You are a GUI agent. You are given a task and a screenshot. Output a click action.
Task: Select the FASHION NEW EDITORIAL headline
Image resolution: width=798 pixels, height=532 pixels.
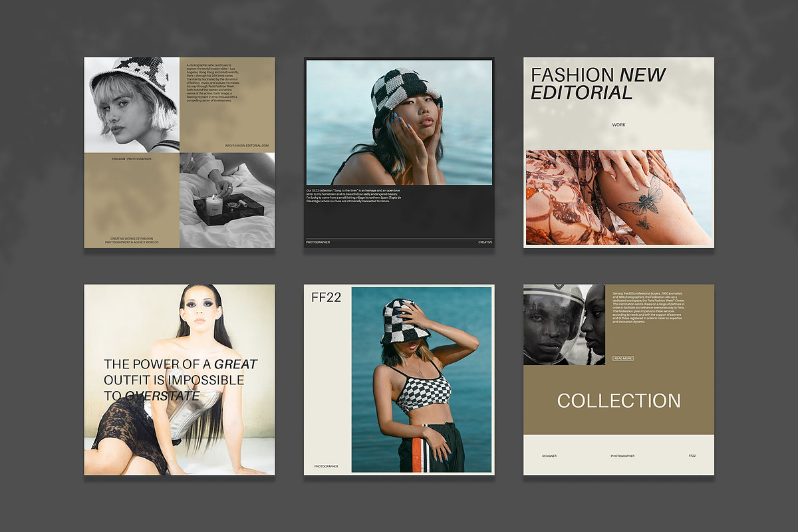(x=598, y=84)
